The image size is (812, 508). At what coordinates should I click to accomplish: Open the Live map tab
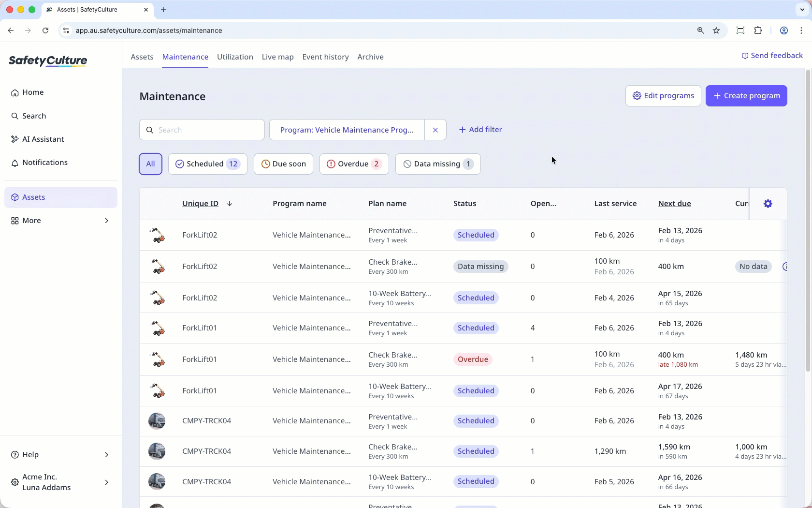coord(278,57)
